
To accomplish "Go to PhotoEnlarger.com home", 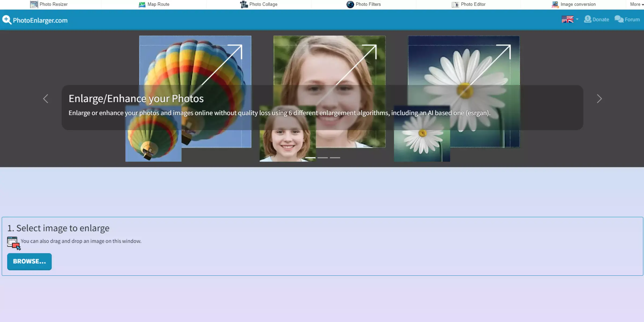I will click(x=40, y=20).
